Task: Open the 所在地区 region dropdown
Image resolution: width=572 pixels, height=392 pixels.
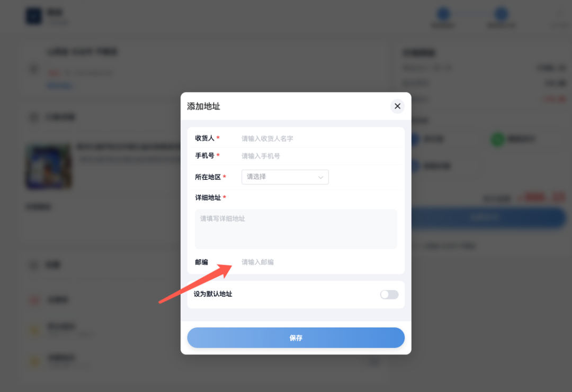Action: [285, 177]
